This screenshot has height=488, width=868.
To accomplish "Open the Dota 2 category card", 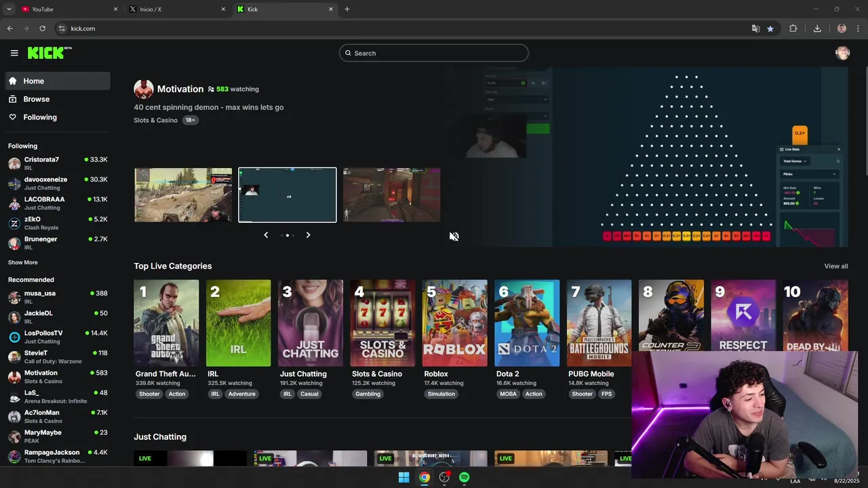I will tap(527, 323).
